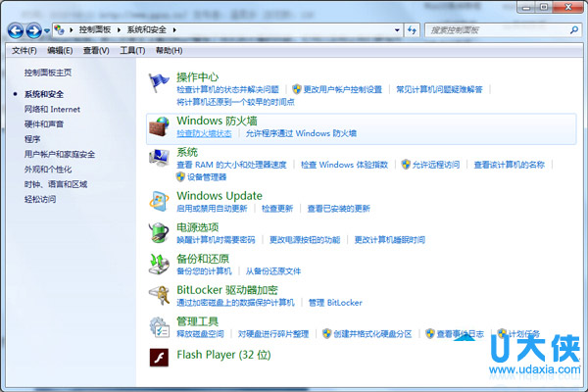Click the Windows Update icon
The width and height of the screenshot is (588, 392).
point(159,202)
